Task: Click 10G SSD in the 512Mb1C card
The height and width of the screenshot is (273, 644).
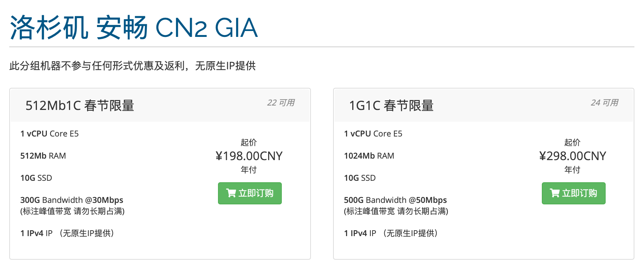Action: coord(36,178)
